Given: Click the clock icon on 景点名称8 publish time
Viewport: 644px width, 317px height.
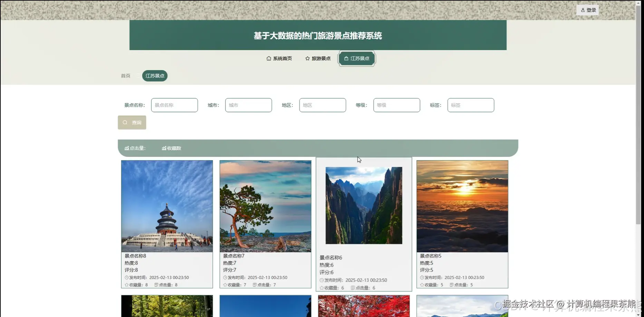Looking at the screenshot, I should pyautogui.click(x=126, y=277).
